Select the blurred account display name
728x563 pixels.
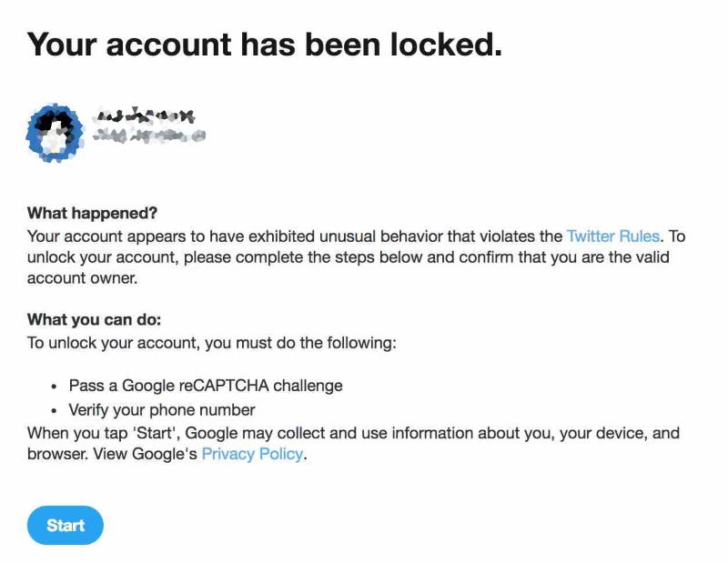point(144,116)
